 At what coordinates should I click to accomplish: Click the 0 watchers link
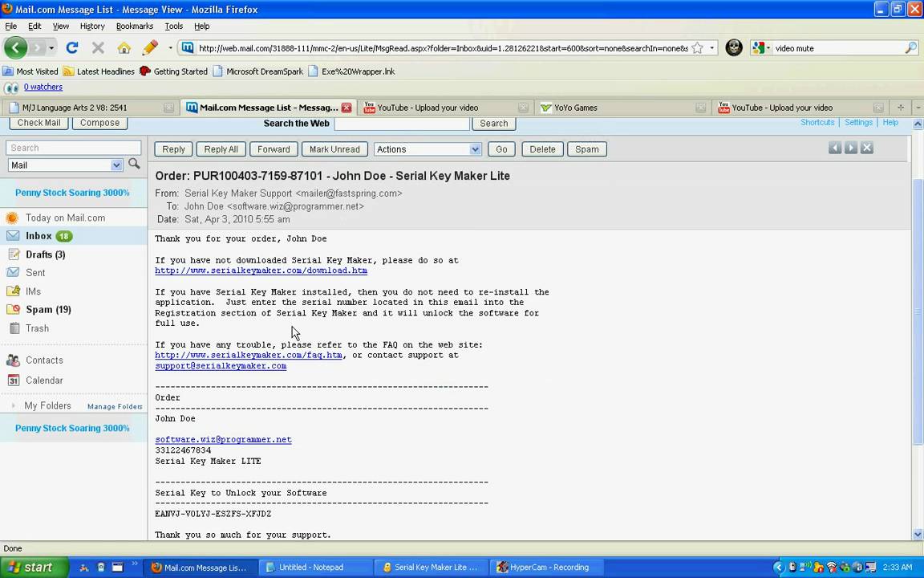tap(43, 87)
